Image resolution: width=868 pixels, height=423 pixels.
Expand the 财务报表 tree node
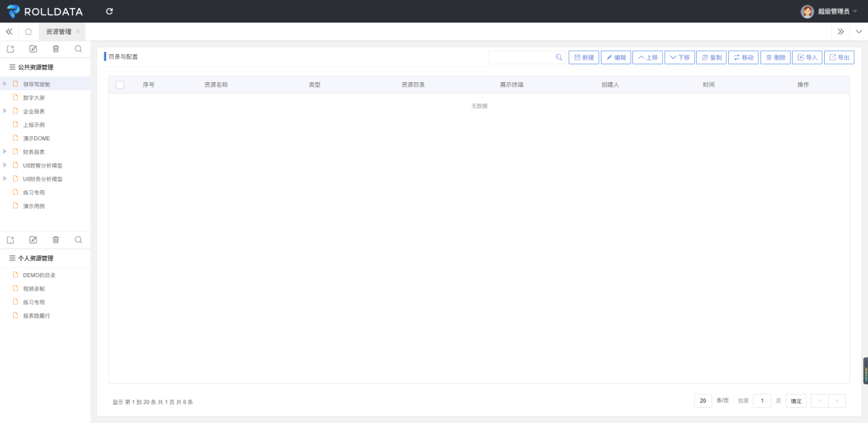[5, 151]
